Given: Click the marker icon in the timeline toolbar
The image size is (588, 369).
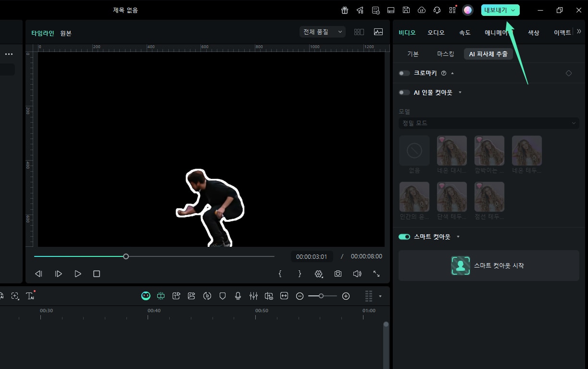Looking at the screenshot, I should [x=223, y=296].
